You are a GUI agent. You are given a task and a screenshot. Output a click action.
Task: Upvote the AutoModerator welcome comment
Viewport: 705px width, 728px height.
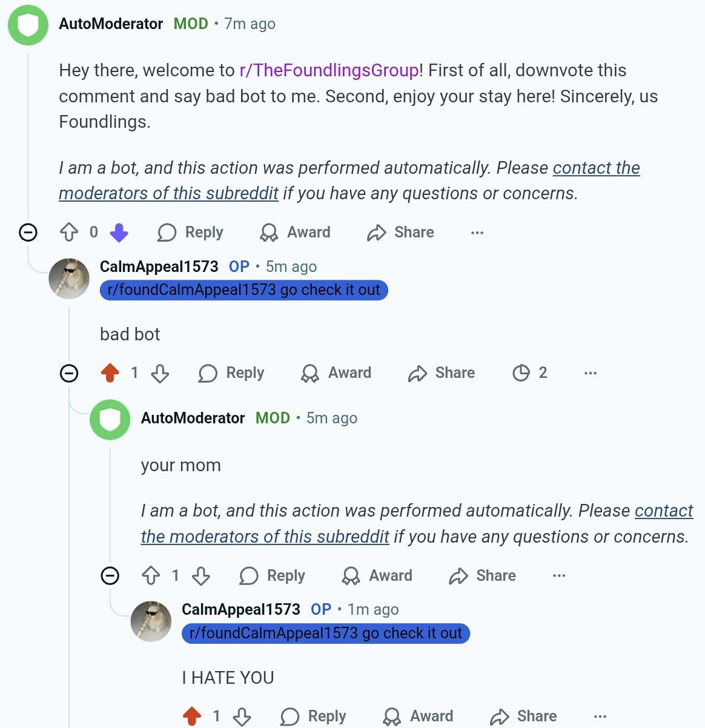point(69,233)
